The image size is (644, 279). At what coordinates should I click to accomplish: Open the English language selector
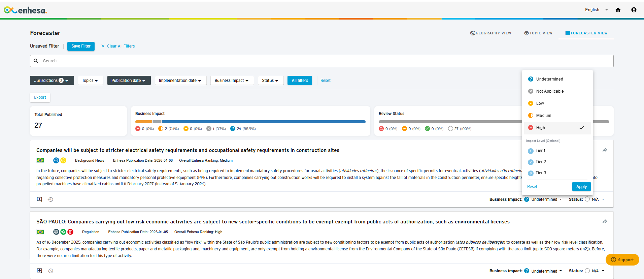(x=596, y=10)
